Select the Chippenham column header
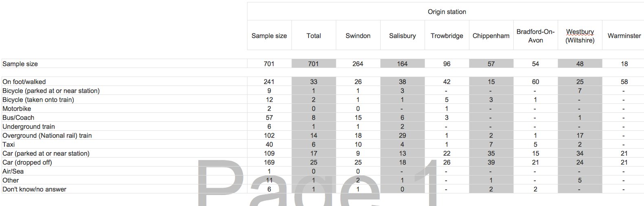Image resolution: width=644 pixels, height=206 pixels. pos(491,36)
